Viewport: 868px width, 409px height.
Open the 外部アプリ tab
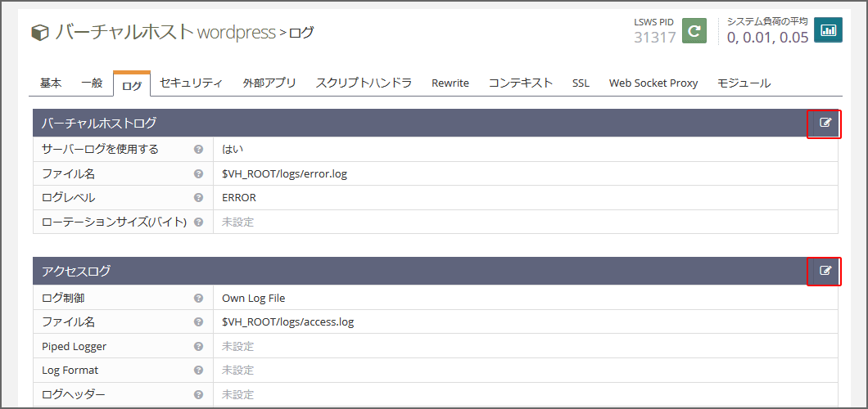coord(269,83)
